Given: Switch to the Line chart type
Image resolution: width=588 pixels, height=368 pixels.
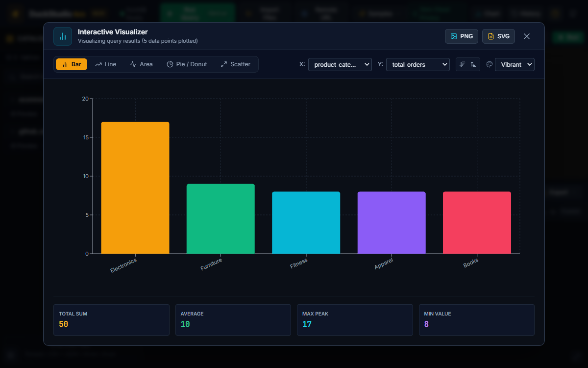Looking at the screenshot, I should click(x=106, y=64).
